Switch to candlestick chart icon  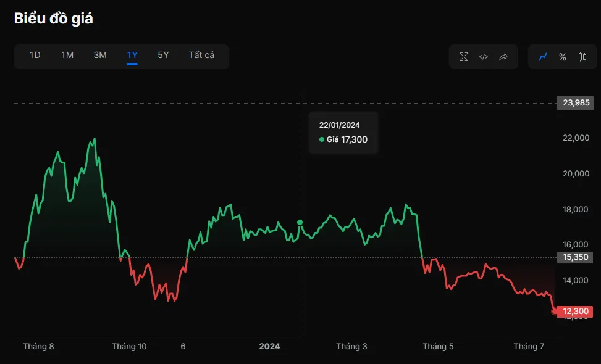[x=582, y=57]
